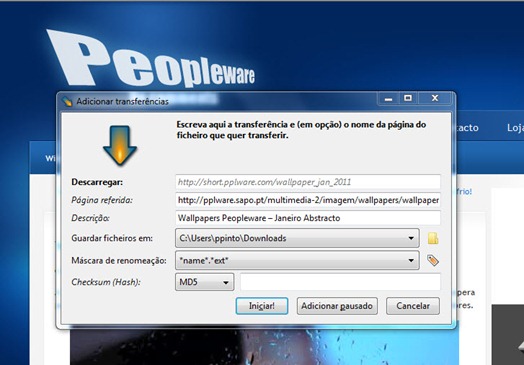Maximize the Adicionar transferências dialog
Viewport: 524px width, 365px height.
coord(408,98)
